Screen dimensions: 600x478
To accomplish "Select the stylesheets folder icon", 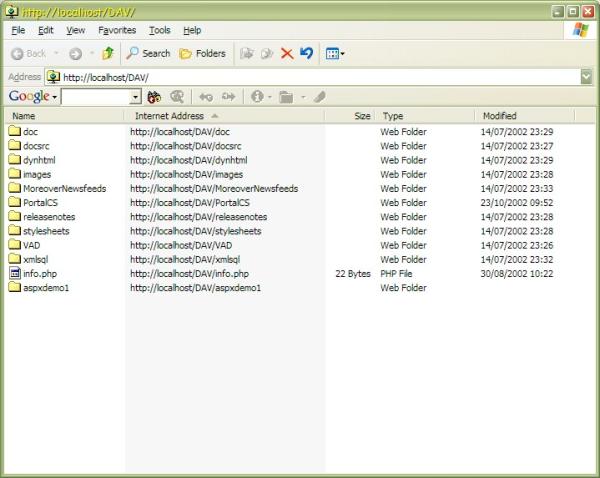I will (15, 230).
